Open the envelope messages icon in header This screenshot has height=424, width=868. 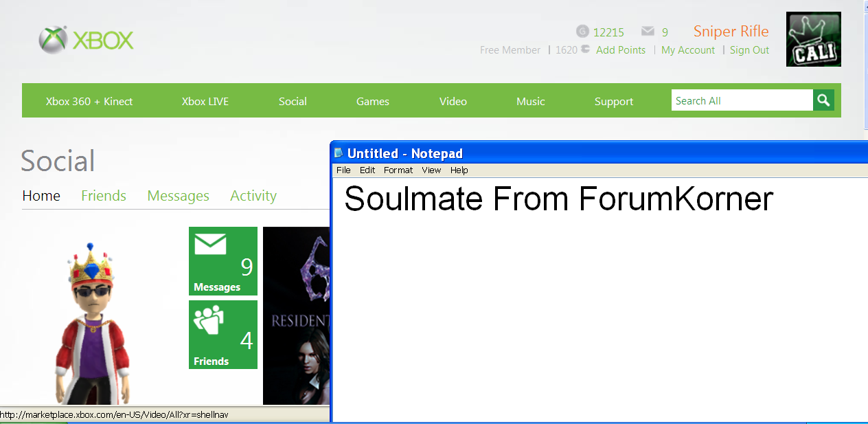[x=648, y=32]
